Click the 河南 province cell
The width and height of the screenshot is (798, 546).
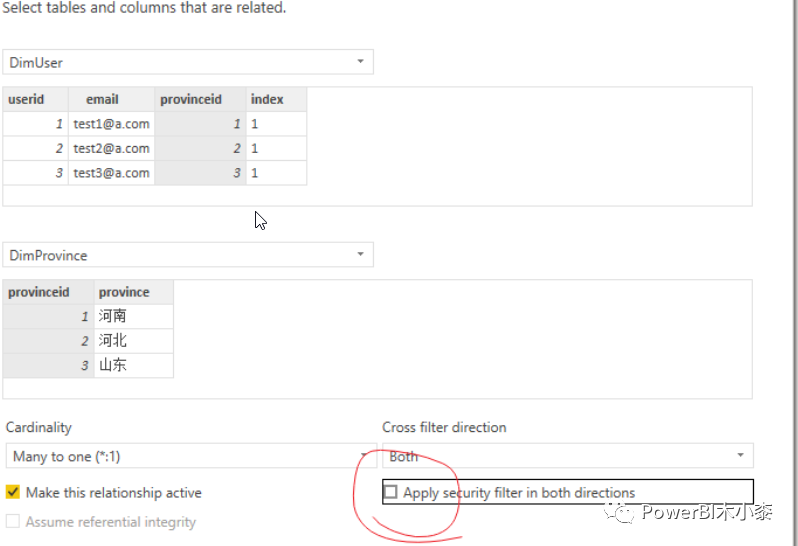[134, 316]
